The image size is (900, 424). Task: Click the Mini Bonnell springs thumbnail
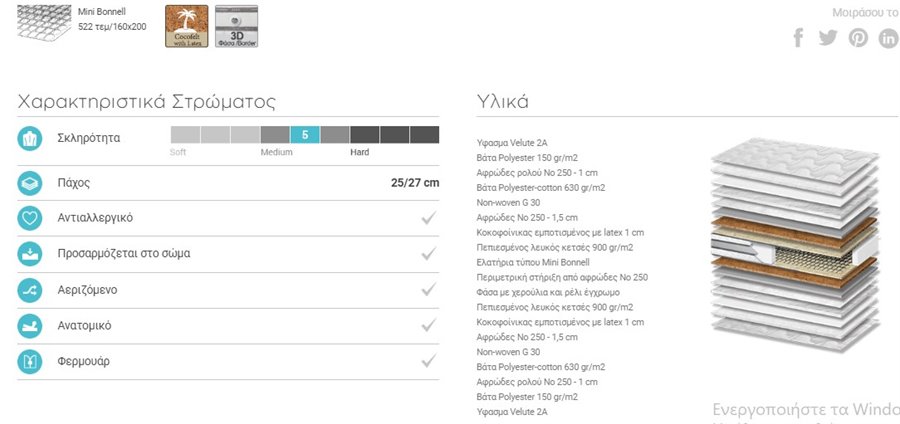[x=44, y=23]
